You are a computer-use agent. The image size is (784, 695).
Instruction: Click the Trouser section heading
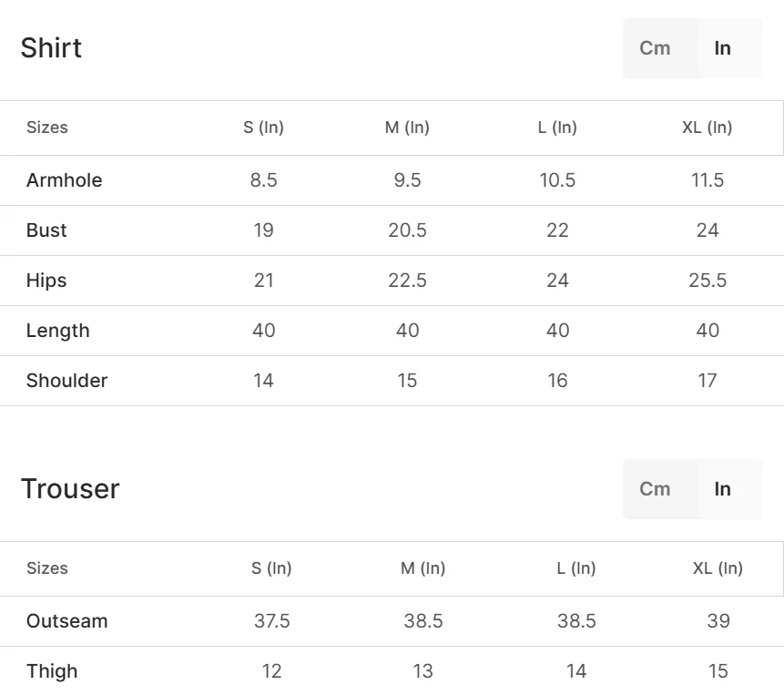(x=70, y=488)
